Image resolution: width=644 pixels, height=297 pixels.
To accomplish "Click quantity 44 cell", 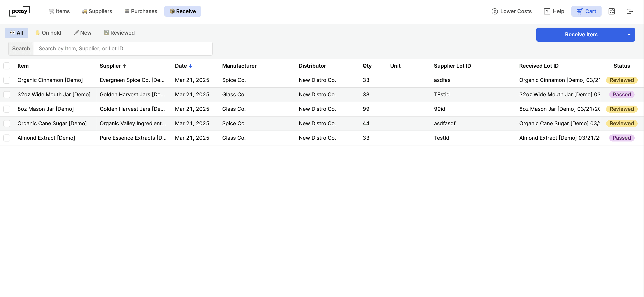I will pyautogui.click(x=366, y=124).
